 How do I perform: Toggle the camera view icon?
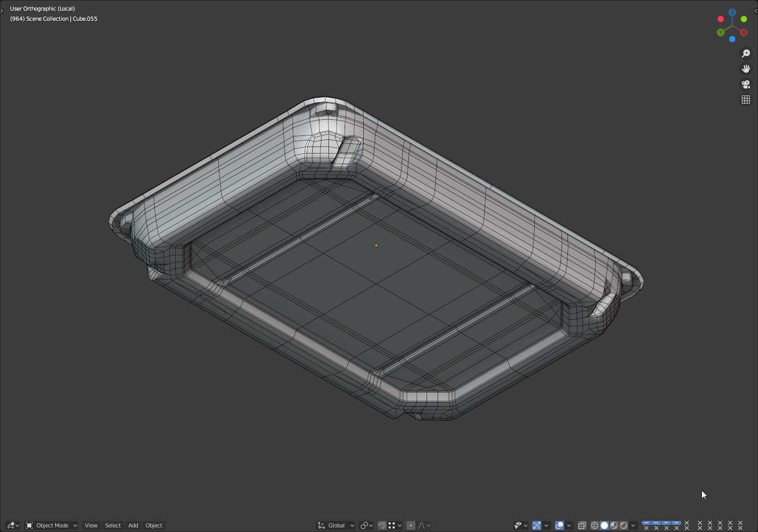click(x=746, y=84)
